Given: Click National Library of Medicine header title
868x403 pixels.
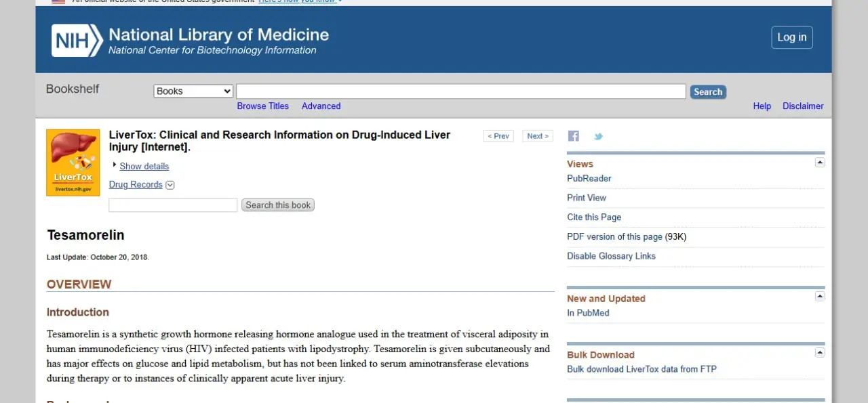Looking at the screenshot, I should pos(218,35).
